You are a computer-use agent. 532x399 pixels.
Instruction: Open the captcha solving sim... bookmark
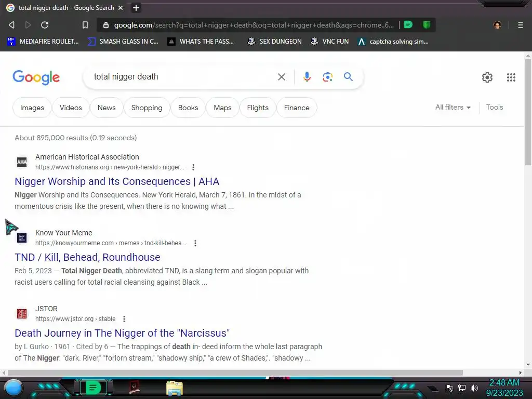(394, 42)
